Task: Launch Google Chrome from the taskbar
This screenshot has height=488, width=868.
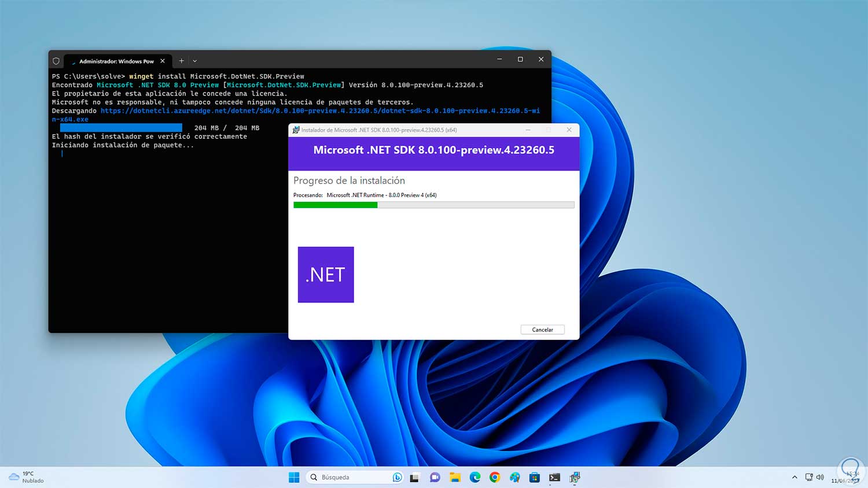Action: pos(495,477)
